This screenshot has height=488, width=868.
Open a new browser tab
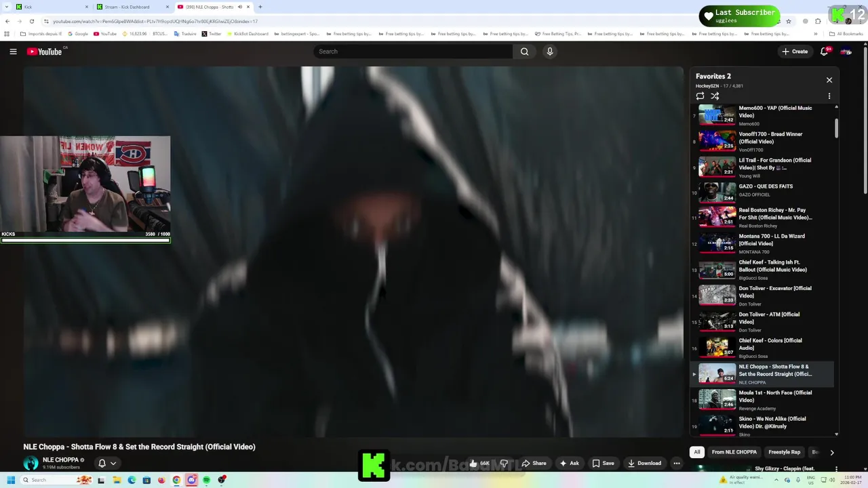pos(260,7)
